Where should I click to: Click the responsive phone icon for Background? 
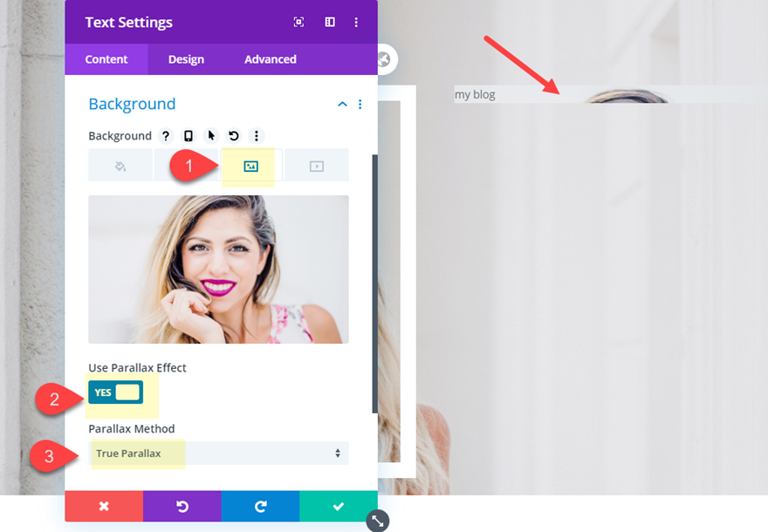pyautogui.click(x=189, y=135)
